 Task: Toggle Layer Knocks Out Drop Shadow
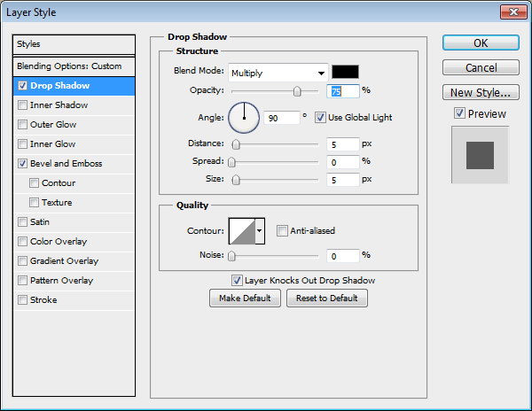click(x=237, y=280)
